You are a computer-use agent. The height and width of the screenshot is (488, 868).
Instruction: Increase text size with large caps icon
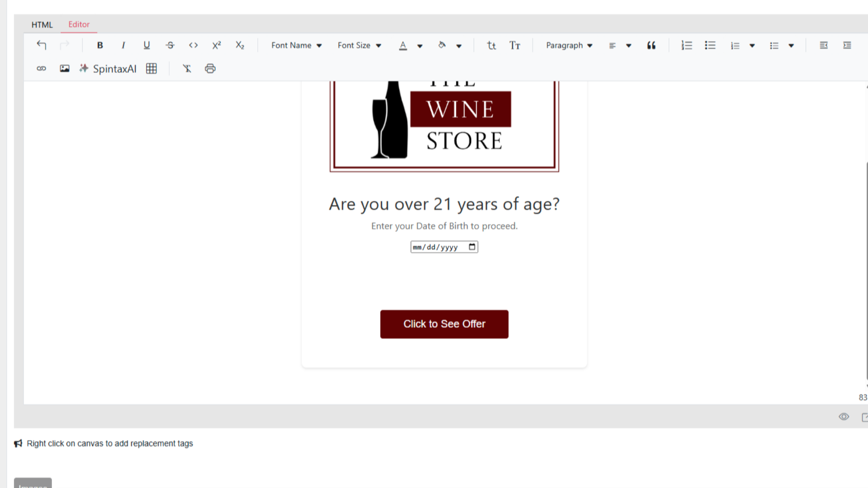[x=515, y=45]
